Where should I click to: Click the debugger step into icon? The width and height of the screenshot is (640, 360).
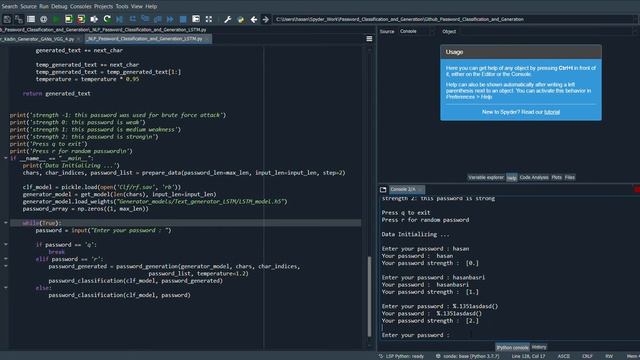pos(145,19)
